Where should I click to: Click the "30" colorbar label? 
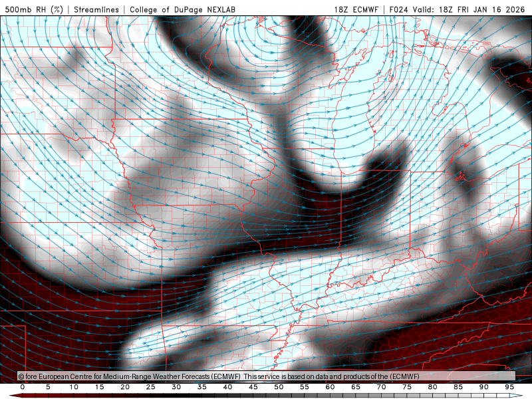176,387
